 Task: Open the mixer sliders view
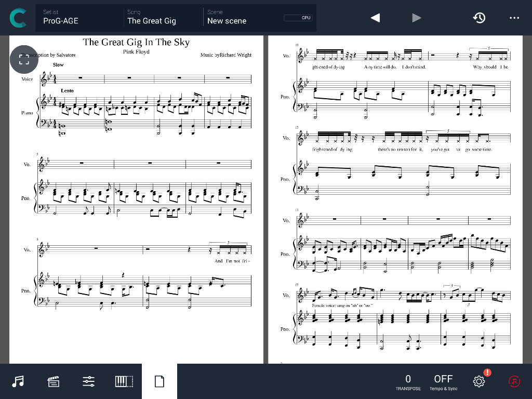[88, 381]
